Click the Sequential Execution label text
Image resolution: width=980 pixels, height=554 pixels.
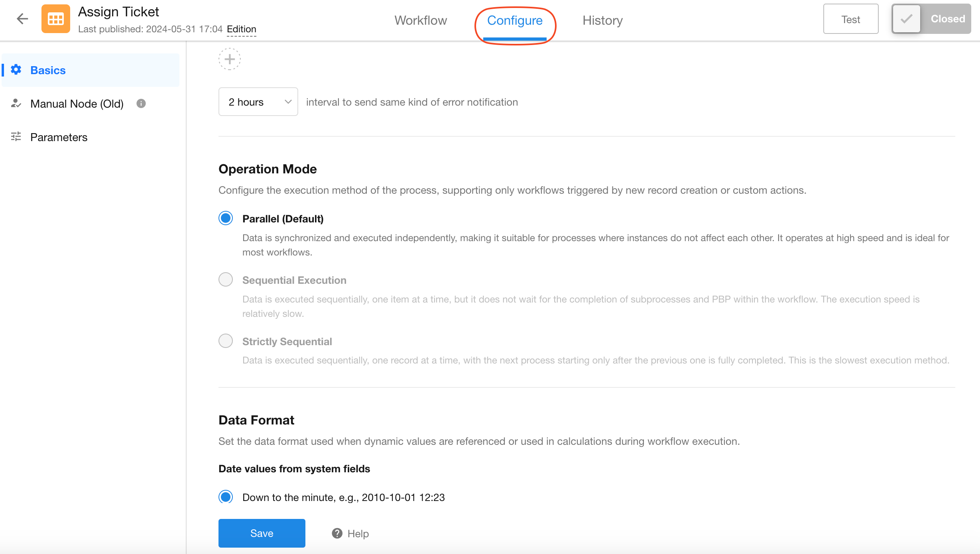294,280
